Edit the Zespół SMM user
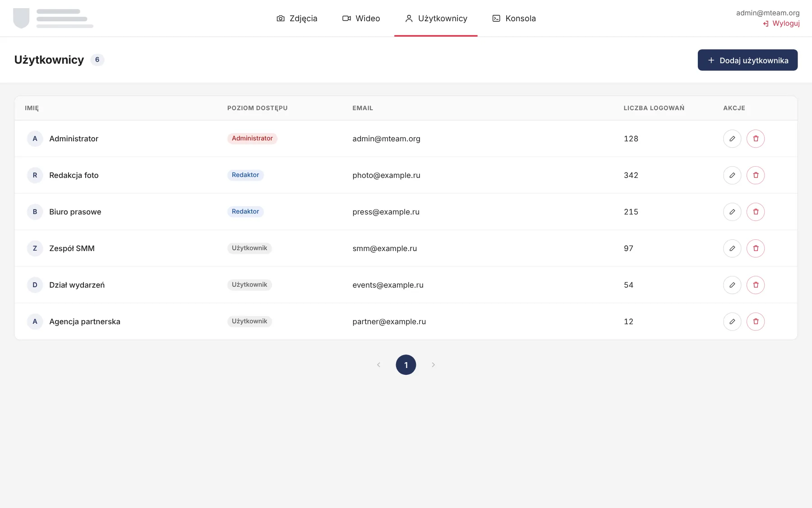812x508 pixels. click(x=732, y=248)
